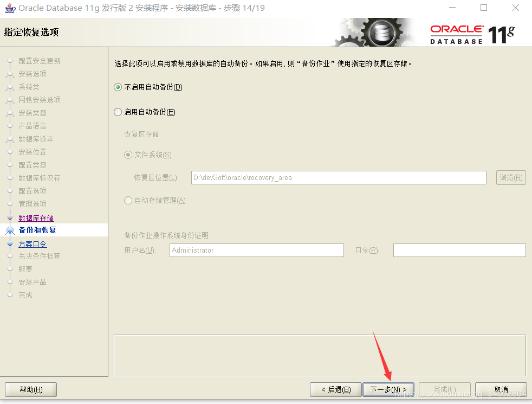Screen dimensions: 532x404
Task: Click the 恢复区位置 path field
Action: pyautogui.click(x=339, y=177)
